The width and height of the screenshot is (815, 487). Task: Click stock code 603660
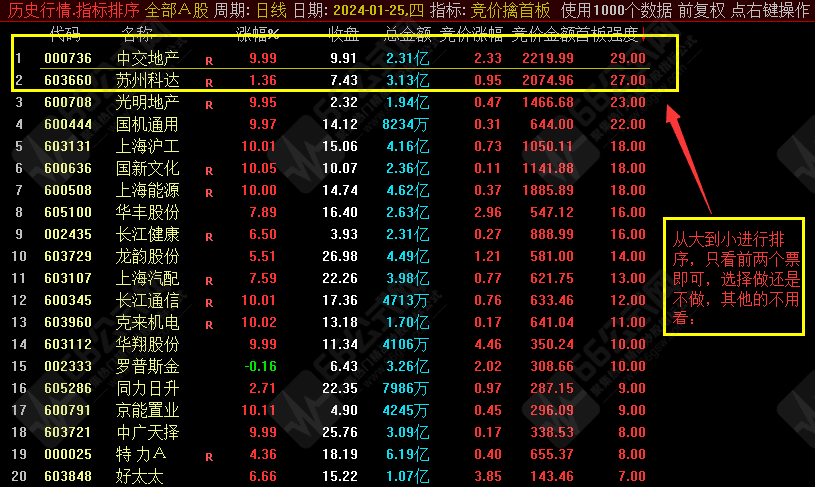pyautogui.click(x=68, y=80)
